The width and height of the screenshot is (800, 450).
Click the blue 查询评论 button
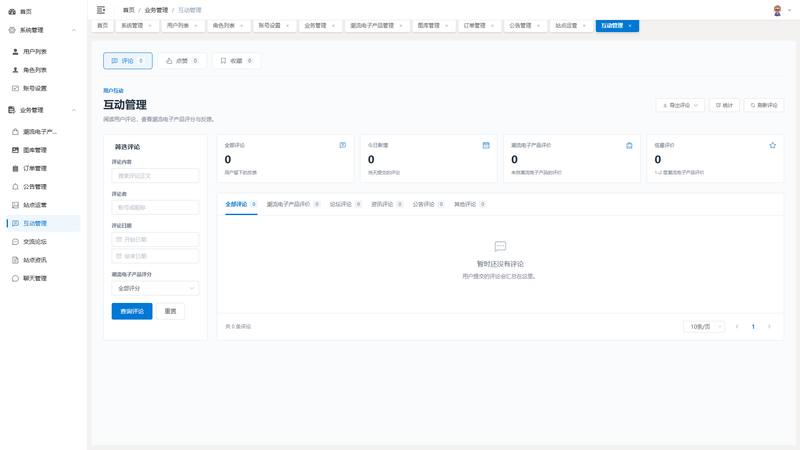point(132,311)
